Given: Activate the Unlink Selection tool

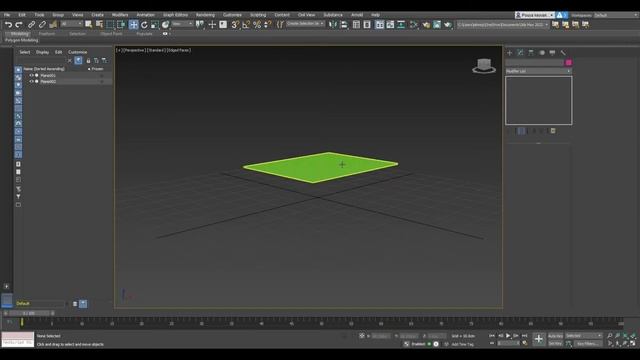Looking at the screenshot, I should [42, 24].
